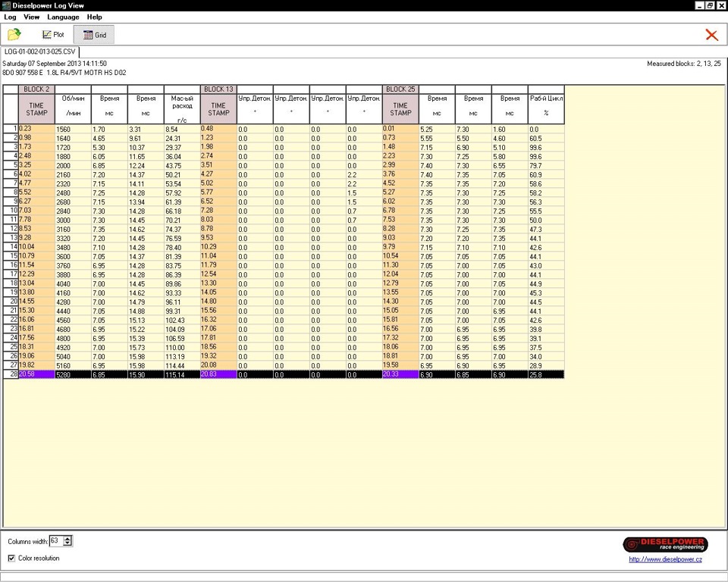Open the Log menu
The image size is (728, 582).
(x=10, y=17)
